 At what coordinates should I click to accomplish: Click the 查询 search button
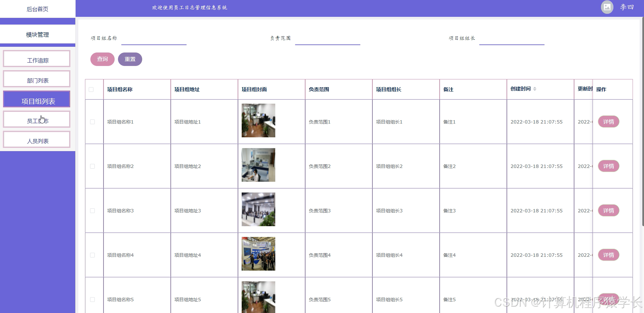click(x=103, y=59)
